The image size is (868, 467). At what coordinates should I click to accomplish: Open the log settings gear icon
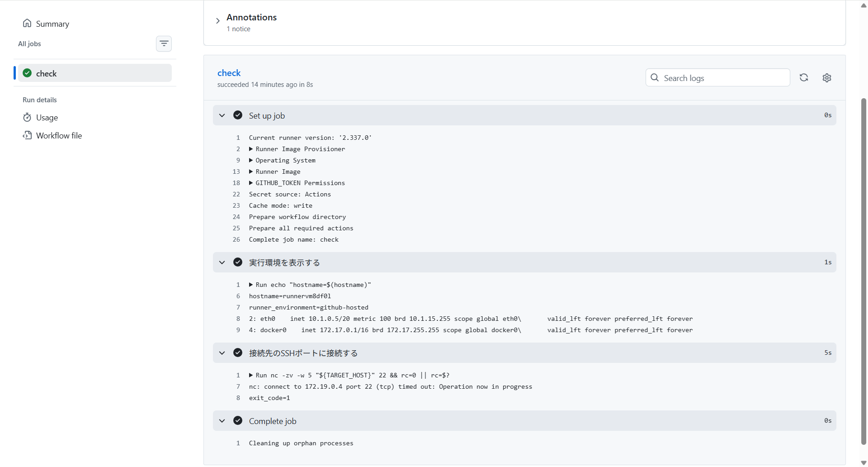827,78
